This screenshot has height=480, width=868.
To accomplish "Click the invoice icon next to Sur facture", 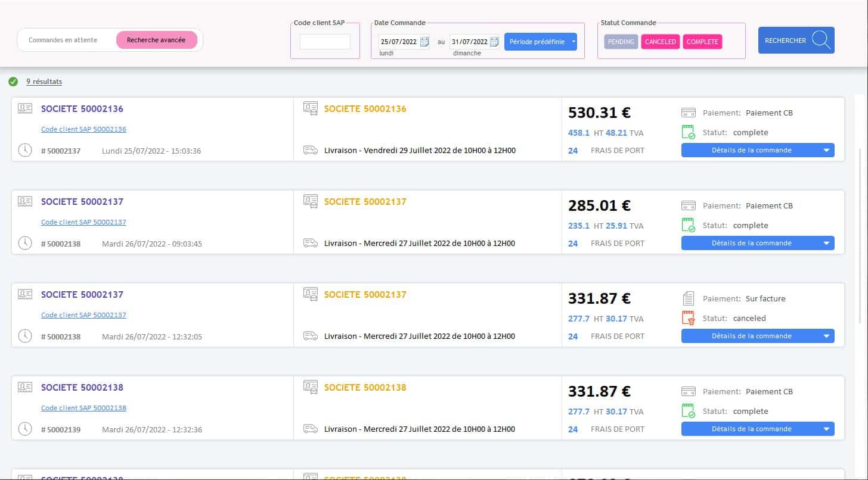I will [x=689, y=298].
